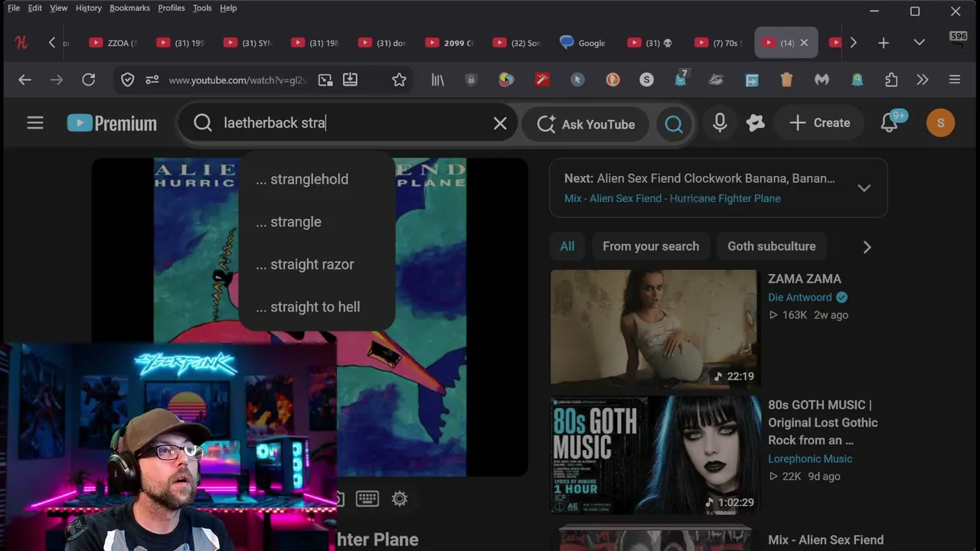Choose the "straight razor" search suggestion
Image resolution: width=980 pixels, height=551 pixels.
tap(317, 264)
